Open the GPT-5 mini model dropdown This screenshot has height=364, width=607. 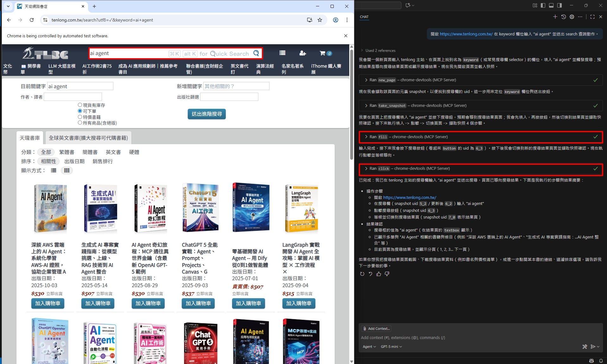pos(391,347)
